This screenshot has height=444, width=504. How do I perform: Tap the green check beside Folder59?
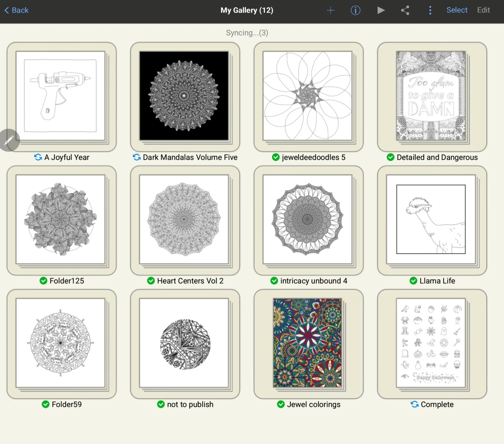[46, 404]
